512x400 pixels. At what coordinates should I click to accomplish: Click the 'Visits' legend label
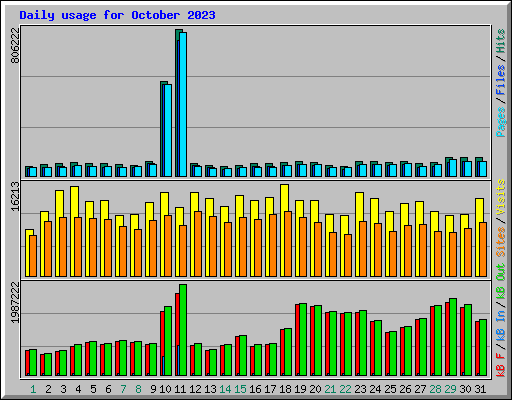click(501, 197)
